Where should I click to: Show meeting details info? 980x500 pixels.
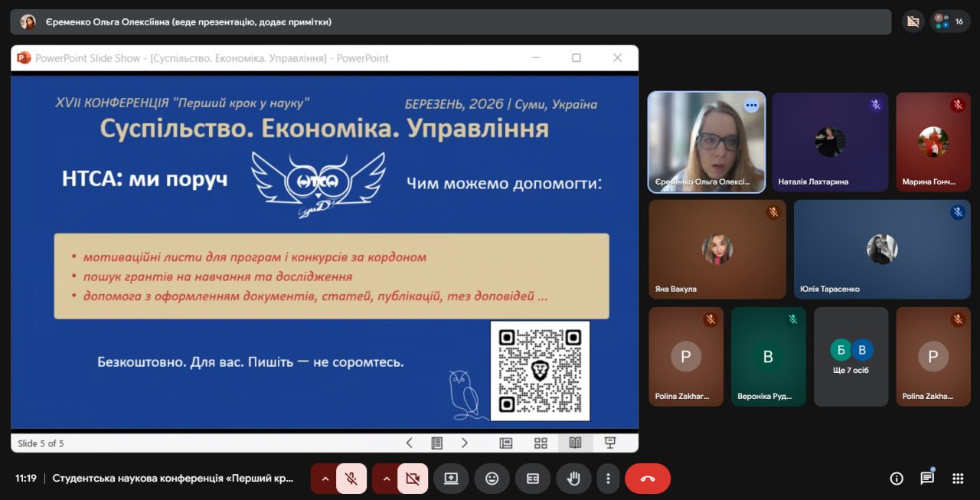click(x=897, y=479)
